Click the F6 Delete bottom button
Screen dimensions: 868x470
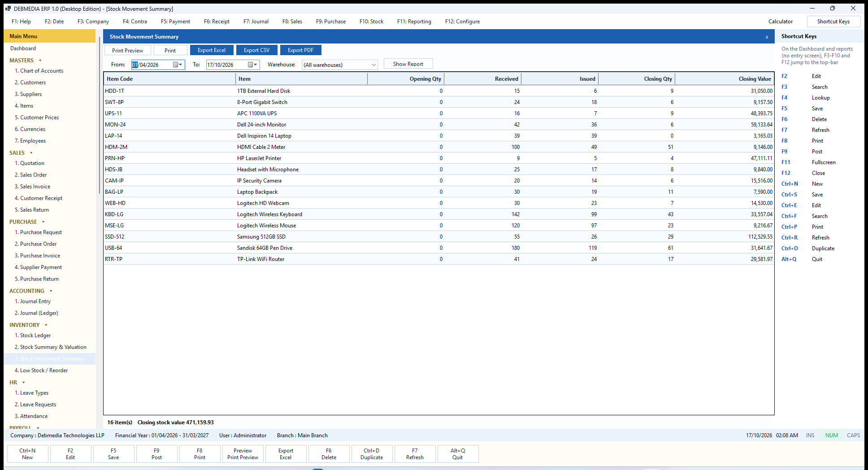329,454
